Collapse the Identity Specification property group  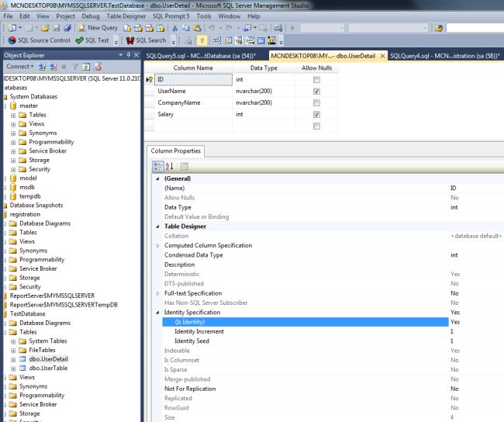(157, 313)
